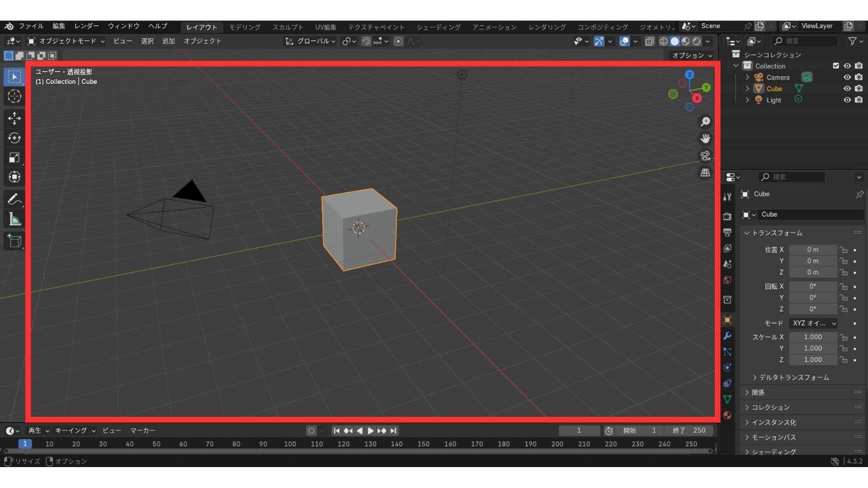Hide Light in viewport via eye icon

847,100
